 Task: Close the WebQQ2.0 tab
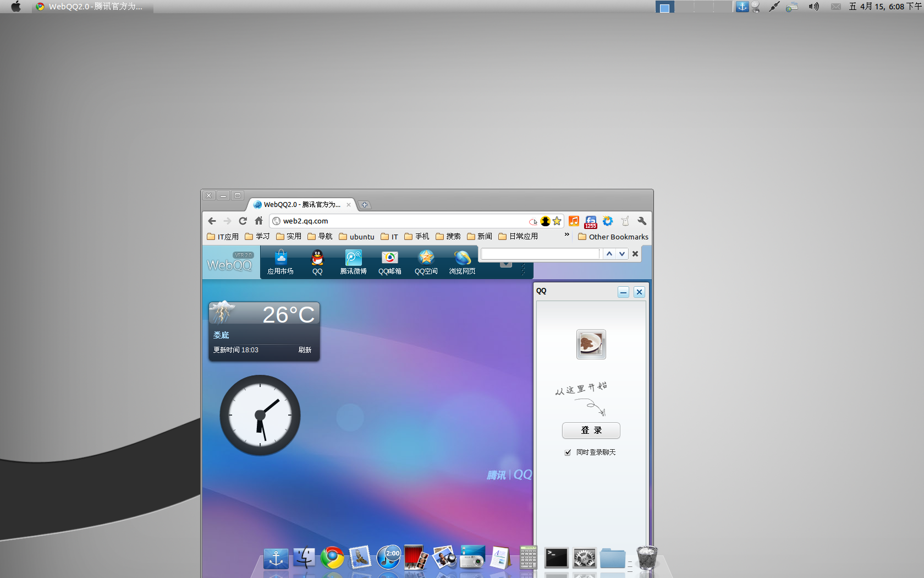coord(348,205)
